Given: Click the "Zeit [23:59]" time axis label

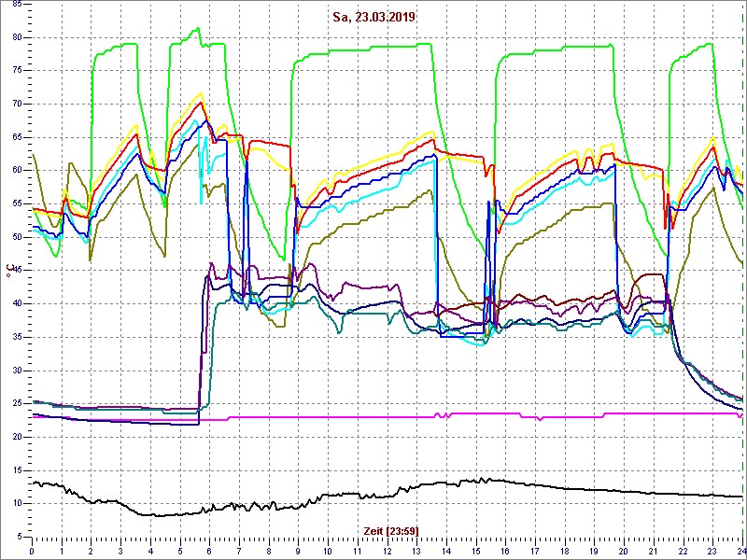Looking at the screenshot, I should [x=391, y=530].
